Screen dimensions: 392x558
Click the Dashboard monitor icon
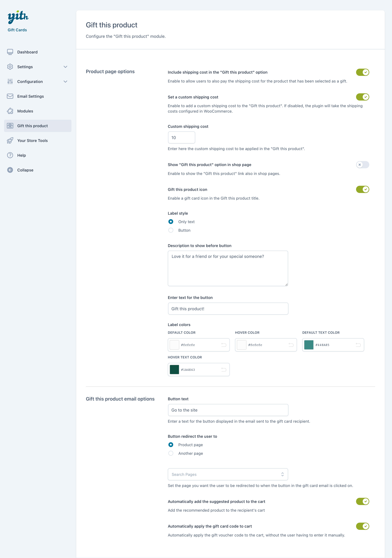10,52
